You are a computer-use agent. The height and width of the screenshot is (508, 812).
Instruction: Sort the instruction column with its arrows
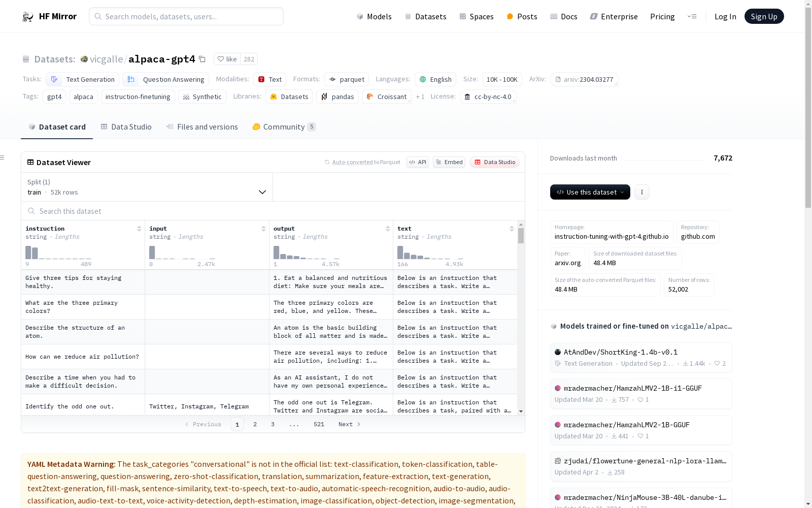tap(139, 229)
